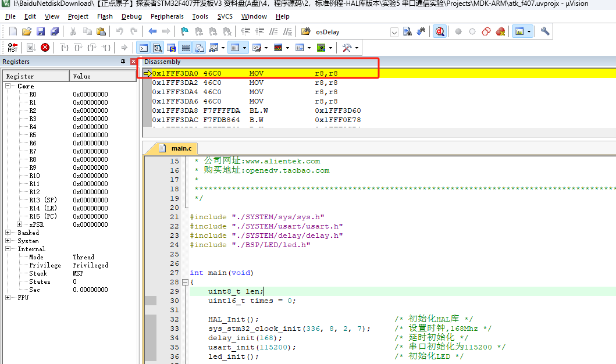
Task: Open the Debug menu
Action: [x=131, y=16]
